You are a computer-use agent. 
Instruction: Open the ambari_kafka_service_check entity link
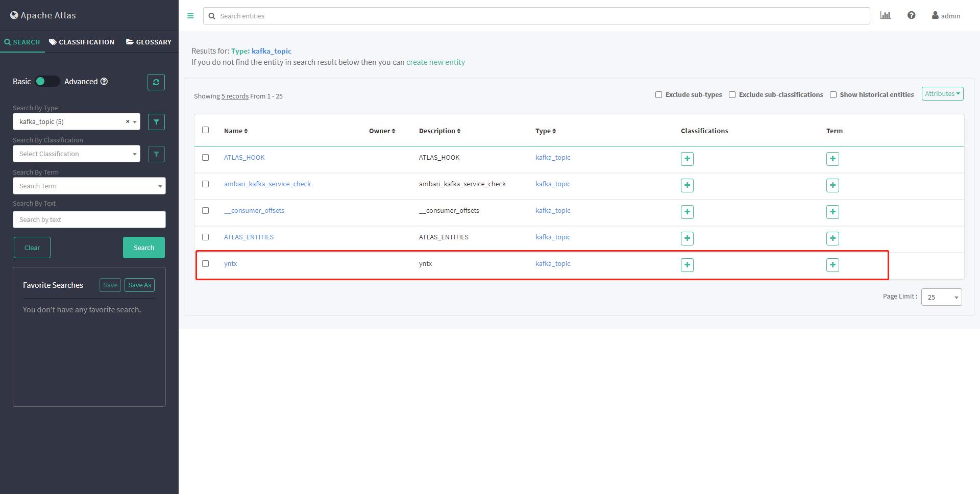pos(267,184)
